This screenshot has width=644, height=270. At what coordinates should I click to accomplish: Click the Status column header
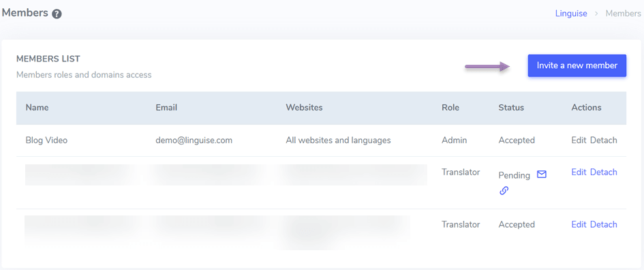tap(511, 108)
